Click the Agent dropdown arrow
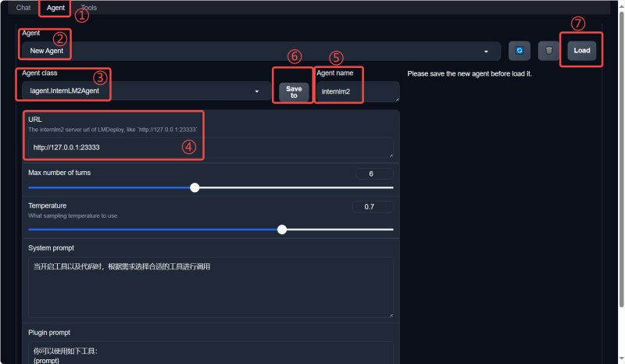 pyautogui.click(x=486, y=52)
